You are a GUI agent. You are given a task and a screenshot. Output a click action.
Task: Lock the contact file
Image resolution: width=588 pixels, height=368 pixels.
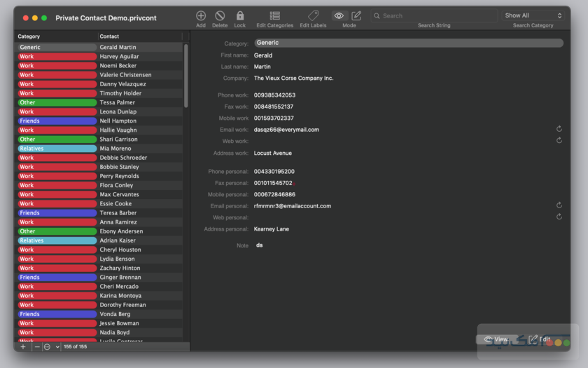(240, 15)
